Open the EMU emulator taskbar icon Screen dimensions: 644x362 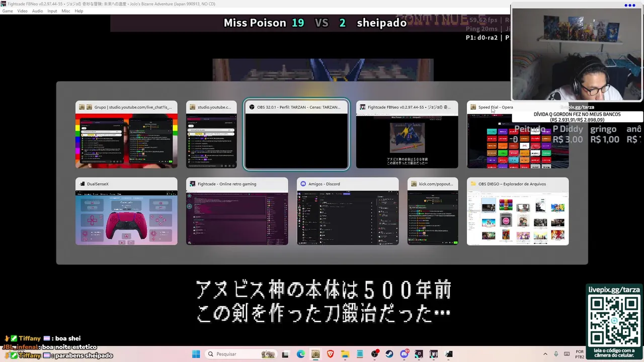pos(434,354)
